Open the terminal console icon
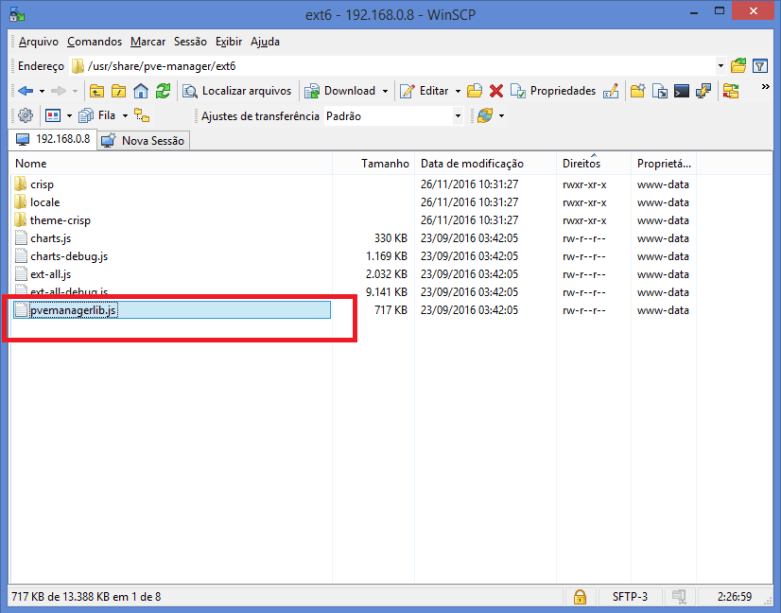 tap(682, 91)
